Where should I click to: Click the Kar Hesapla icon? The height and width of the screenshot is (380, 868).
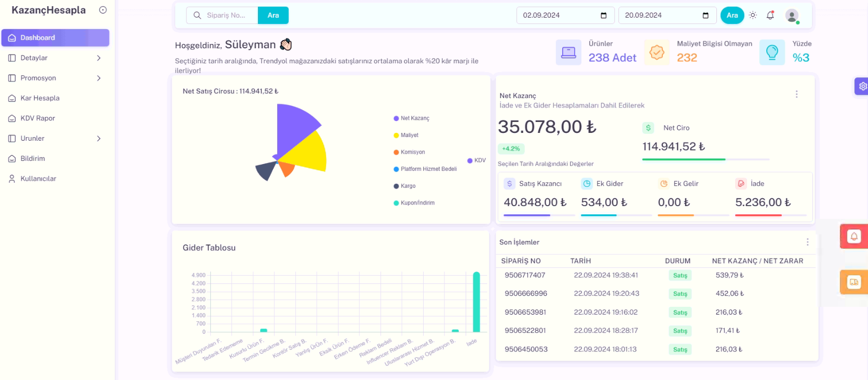tap(12, 98)
